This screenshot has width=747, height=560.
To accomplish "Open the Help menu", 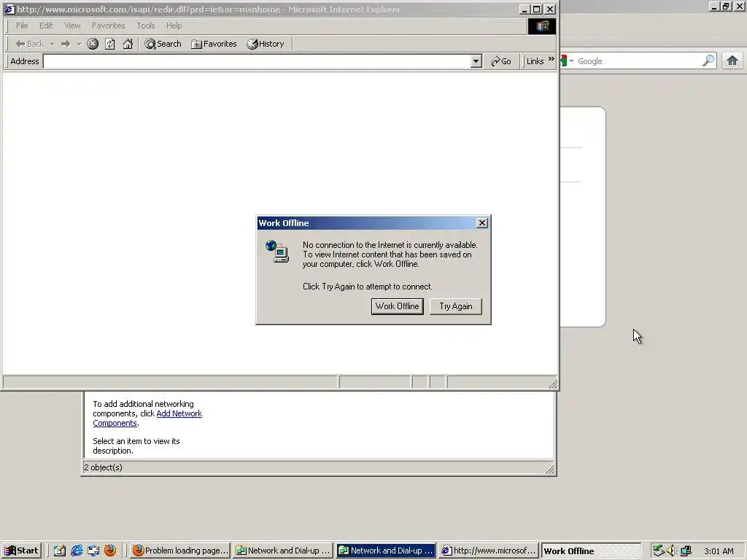I will (x=174, y=26).
